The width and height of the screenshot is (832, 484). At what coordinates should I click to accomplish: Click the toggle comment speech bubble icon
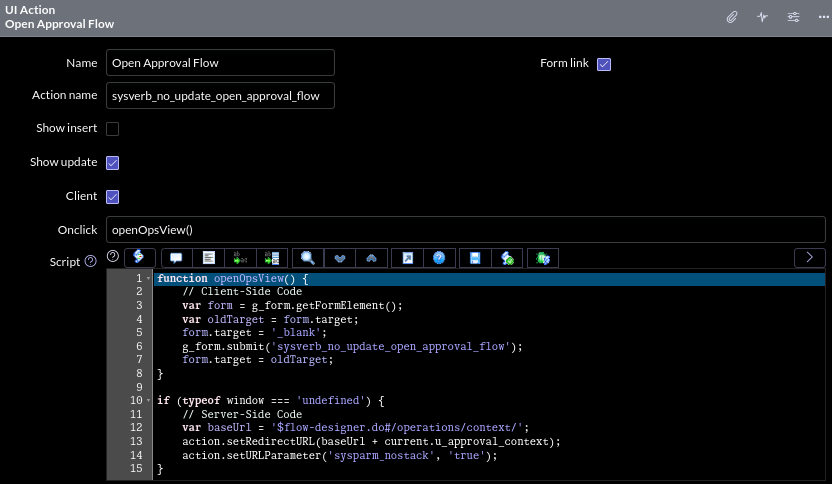177,258
